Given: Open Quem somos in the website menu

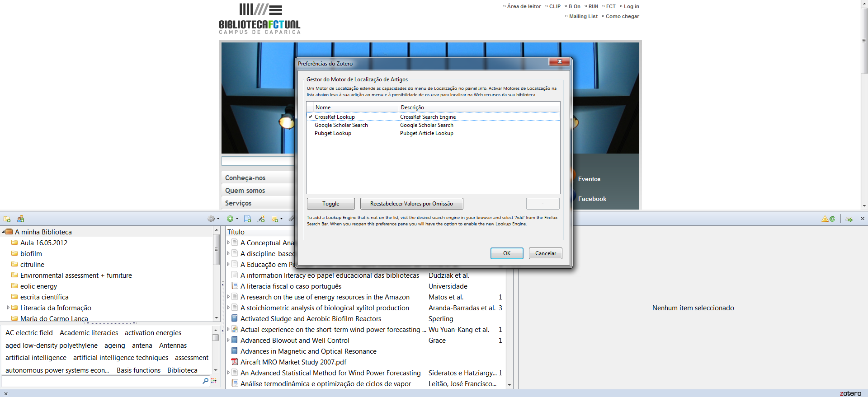Looking at the screenshot, I should coord(245,191).
